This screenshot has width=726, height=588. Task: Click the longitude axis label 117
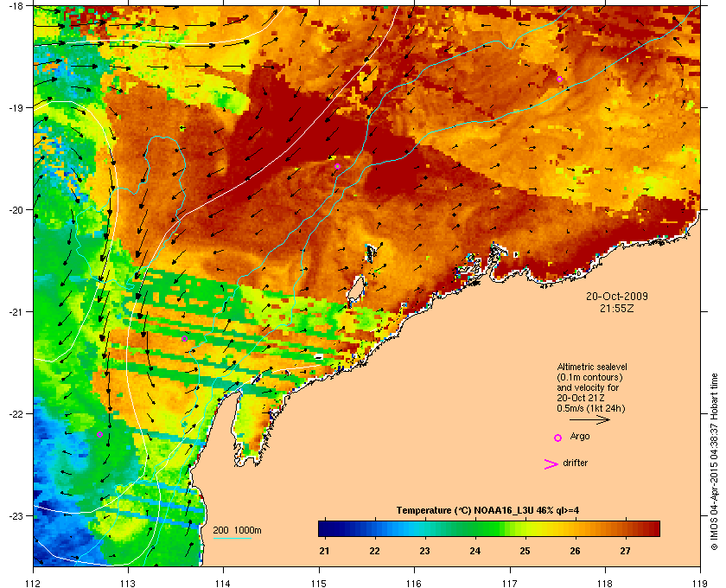509,583
